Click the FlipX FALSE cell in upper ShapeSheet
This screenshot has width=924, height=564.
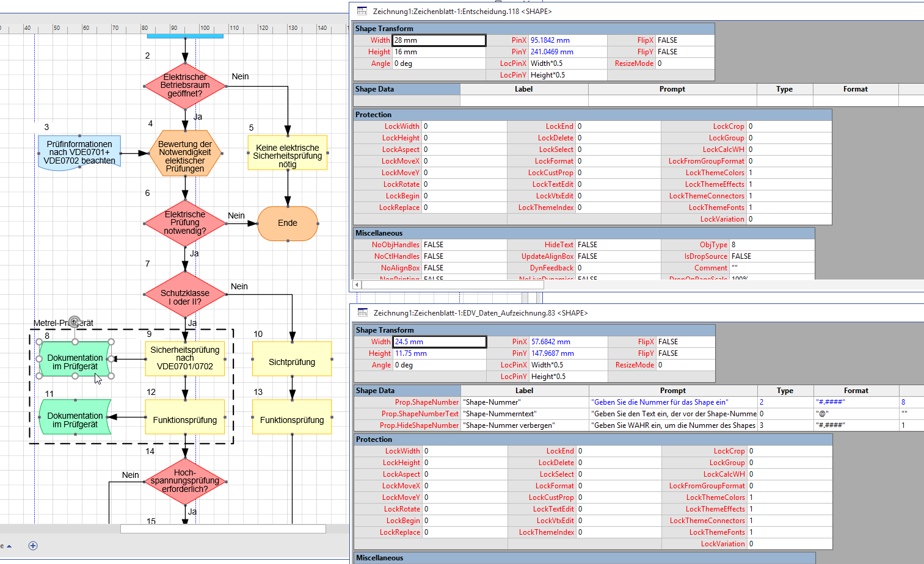click(x=684, y=40)
